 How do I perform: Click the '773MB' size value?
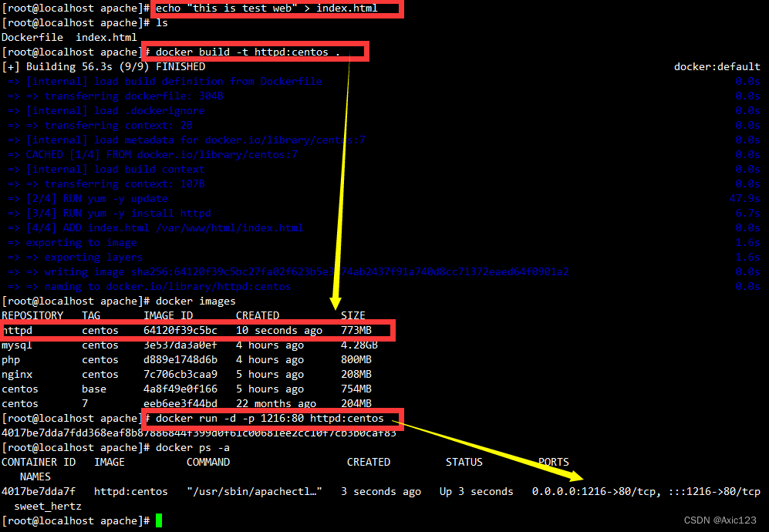click(x=356, y=331)
